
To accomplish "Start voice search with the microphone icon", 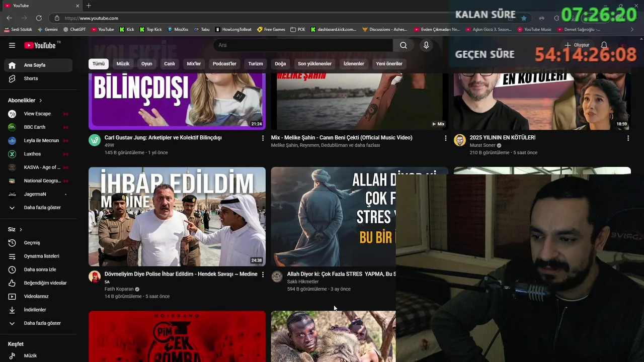I will pyautogui.click(x=426, y=45).
